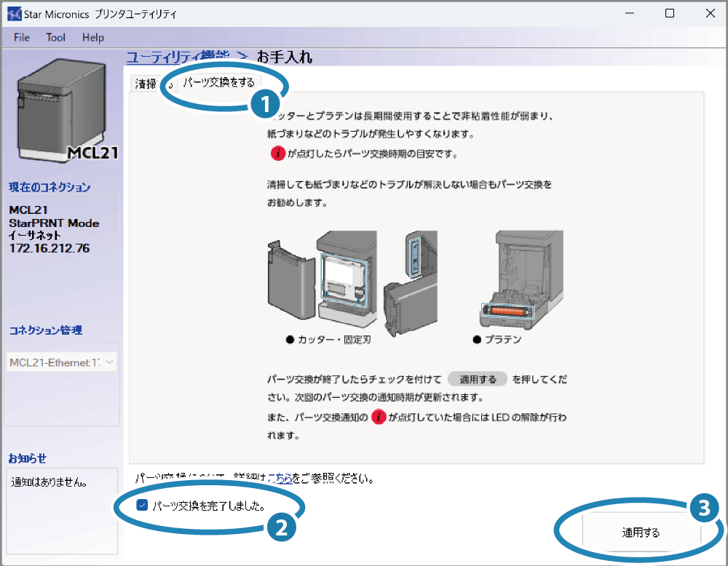Image resolution: width=728 pixels, height=566 pixels.
Task: Click the 'コネクション管理' heading
Action: 45,330
